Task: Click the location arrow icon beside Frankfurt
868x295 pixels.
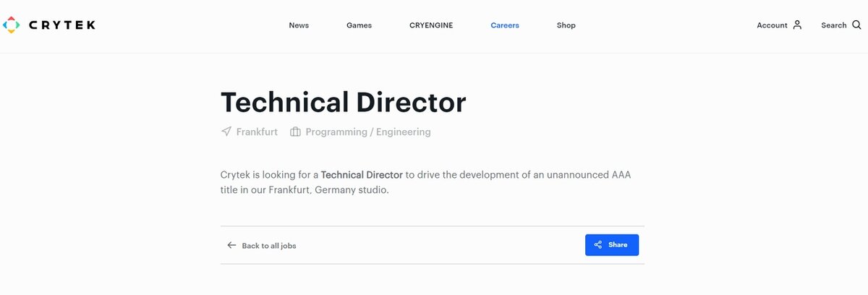Action: (226, 132)
